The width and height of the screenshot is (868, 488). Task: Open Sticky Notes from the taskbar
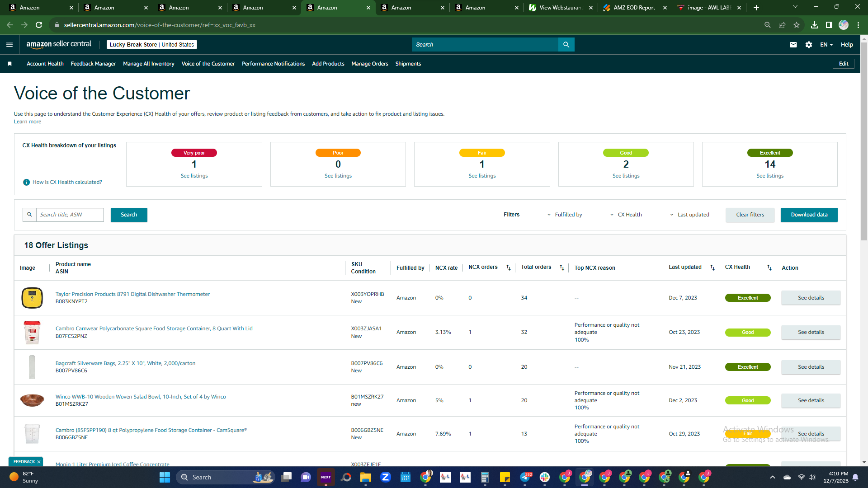505,477
